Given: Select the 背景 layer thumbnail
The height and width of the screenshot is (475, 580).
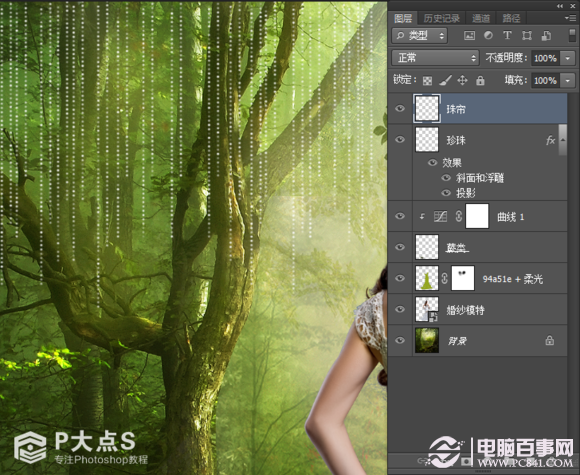Looking at the screenshot, I should (427, 340).
